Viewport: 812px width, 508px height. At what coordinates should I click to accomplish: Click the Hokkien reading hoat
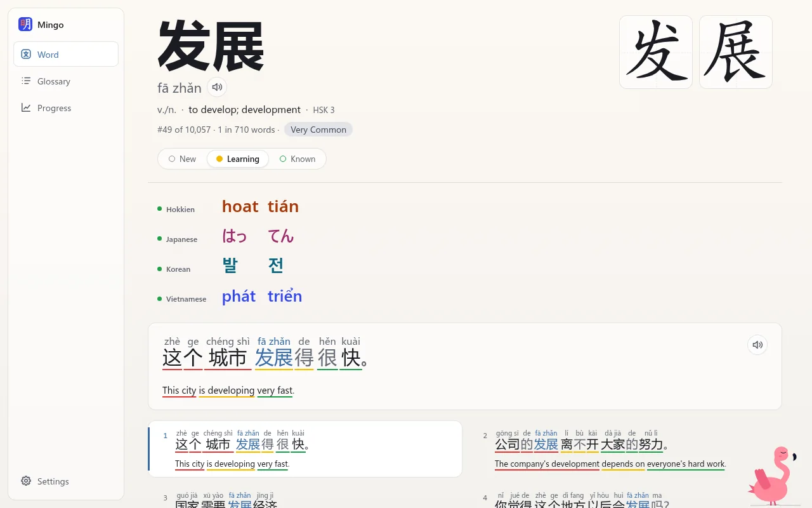240,206
